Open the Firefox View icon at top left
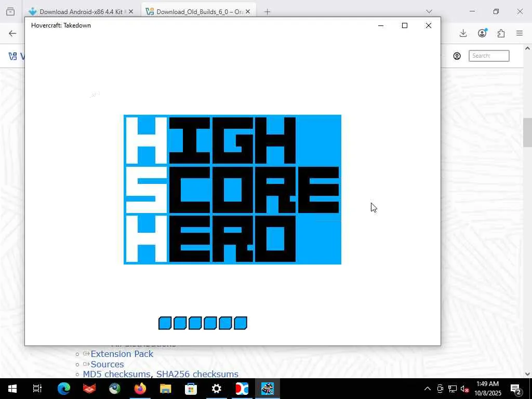532x399 pixels. click(x=10, y=12)
